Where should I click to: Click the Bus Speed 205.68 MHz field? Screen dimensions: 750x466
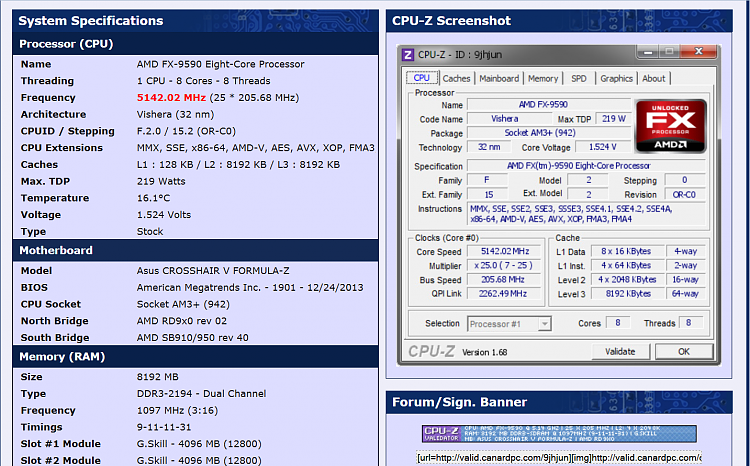point(505,279)
